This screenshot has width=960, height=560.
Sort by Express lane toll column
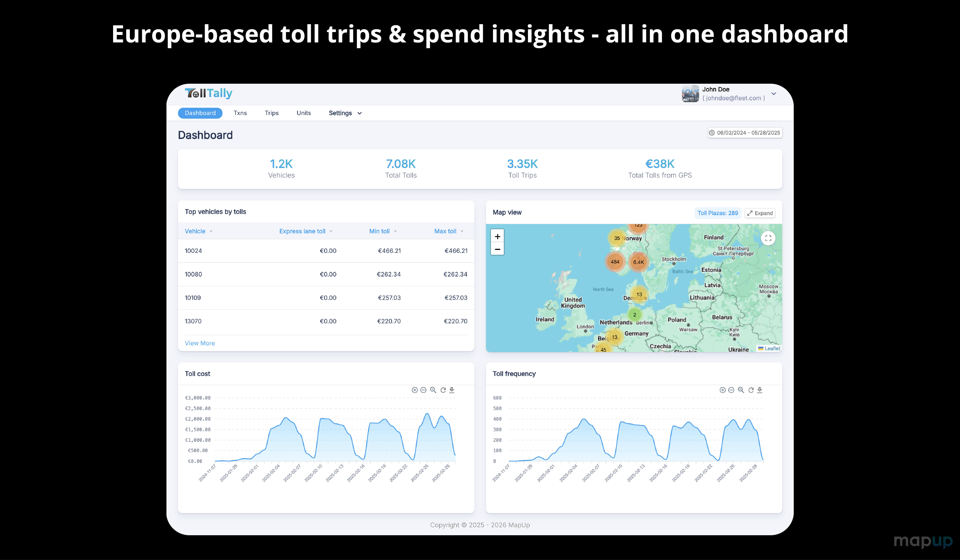(x=306, y=231)
